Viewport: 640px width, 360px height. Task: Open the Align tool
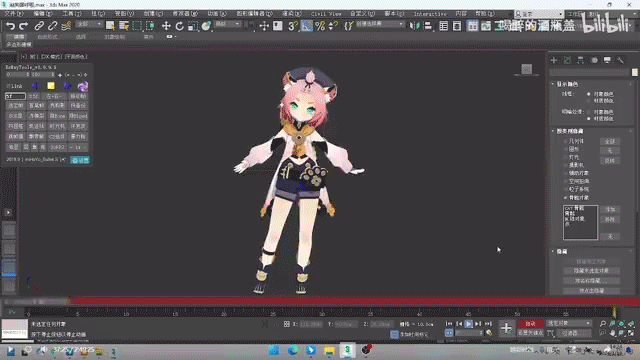point(428,26)
